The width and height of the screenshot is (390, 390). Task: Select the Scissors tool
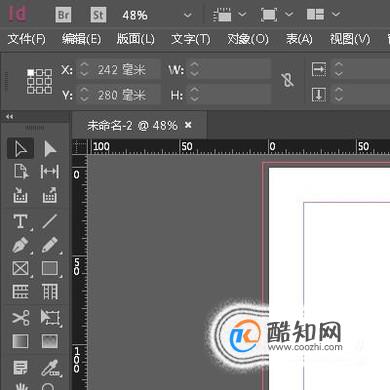click(x=21, y=317)
